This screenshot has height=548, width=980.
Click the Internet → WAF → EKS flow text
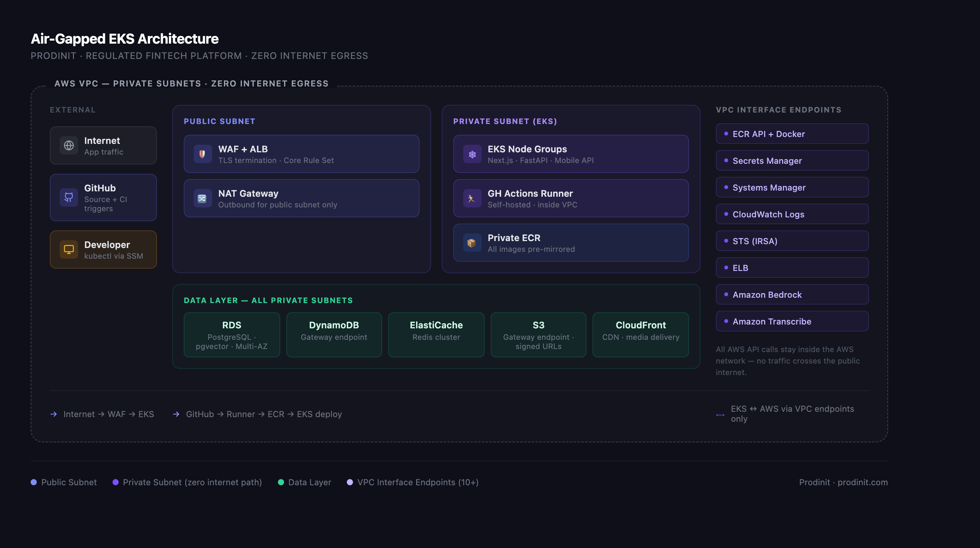pyautogui.click(x=109, y=414)
